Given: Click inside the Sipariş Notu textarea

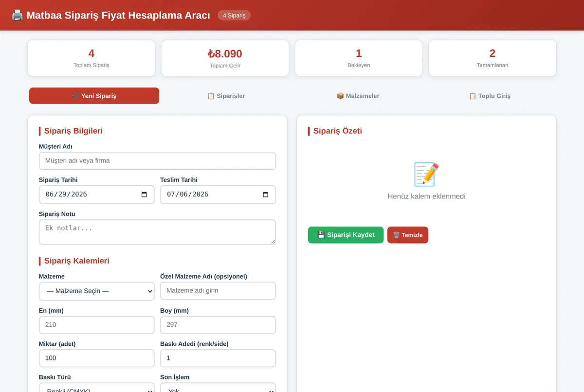Looking at the screenshot, I should pyautogui.click(x=157, y=232).
